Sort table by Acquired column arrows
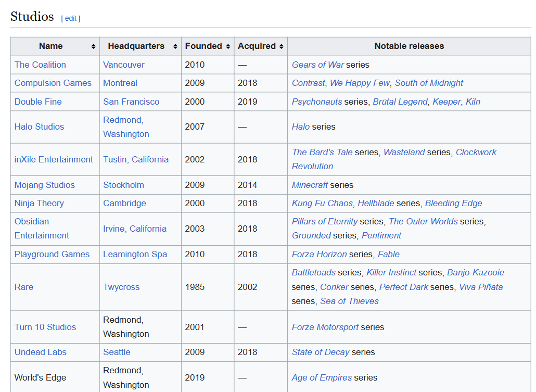The width and height of the screenshot is (536, 392). [x=282, y=46]
